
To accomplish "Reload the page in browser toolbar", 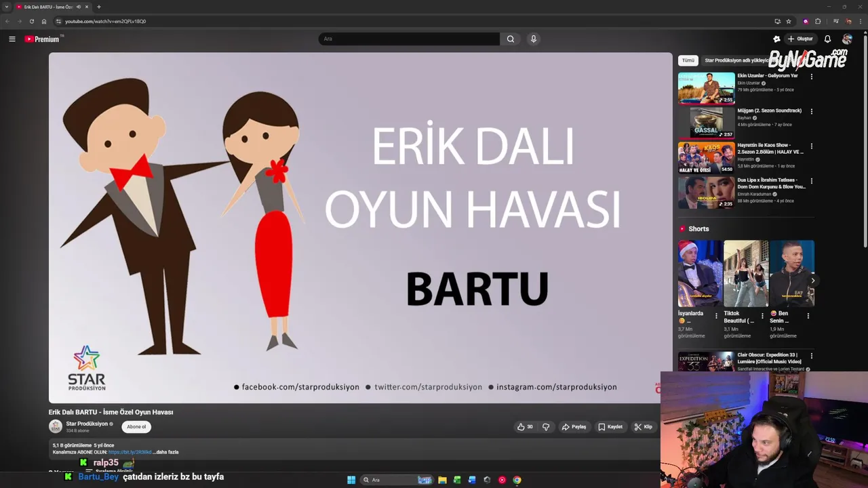I will pos(31,21).
